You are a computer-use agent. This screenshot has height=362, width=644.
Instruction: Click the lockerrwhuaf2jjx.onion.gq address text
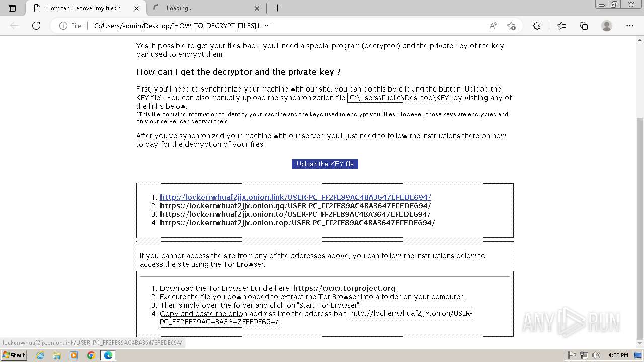tap(295, 206)
